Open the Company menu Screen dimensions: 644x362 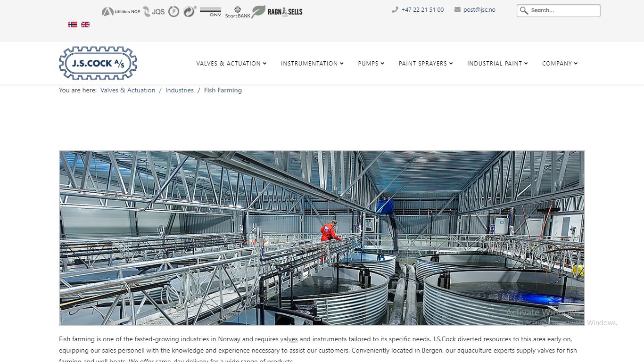tap(560, 64)
